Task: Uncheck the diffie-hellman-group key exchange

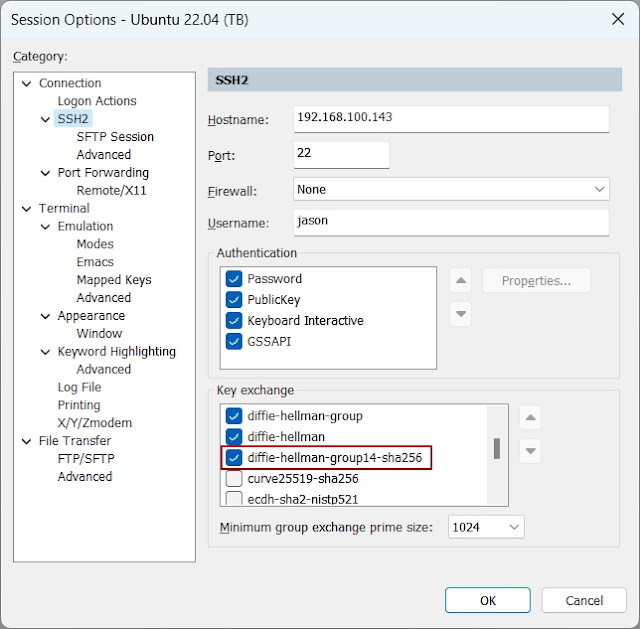Action: point(234,416)
